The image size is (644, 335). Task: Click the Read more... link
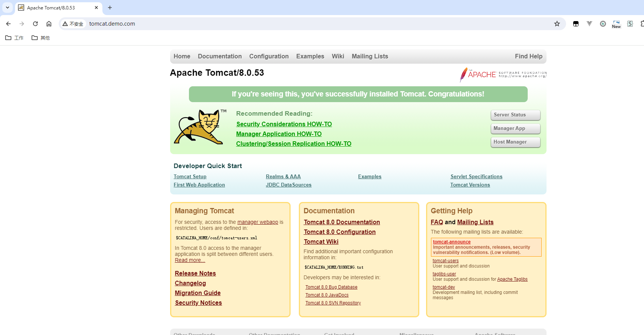[x=190, y=260]
